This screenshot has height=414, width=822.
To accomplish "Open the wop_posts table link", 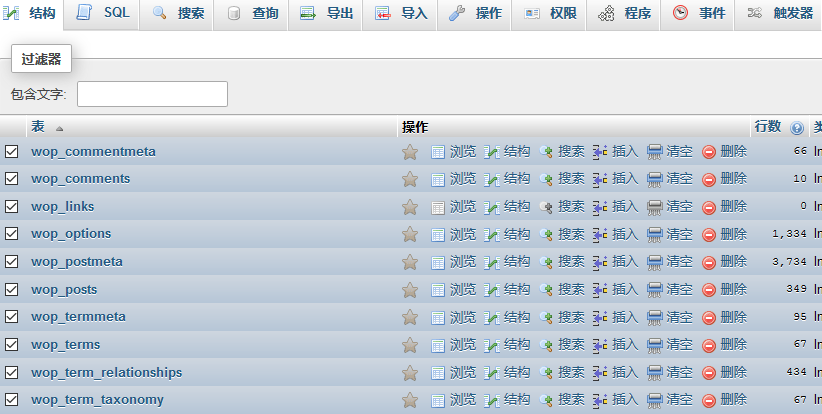I will point(64,289).
